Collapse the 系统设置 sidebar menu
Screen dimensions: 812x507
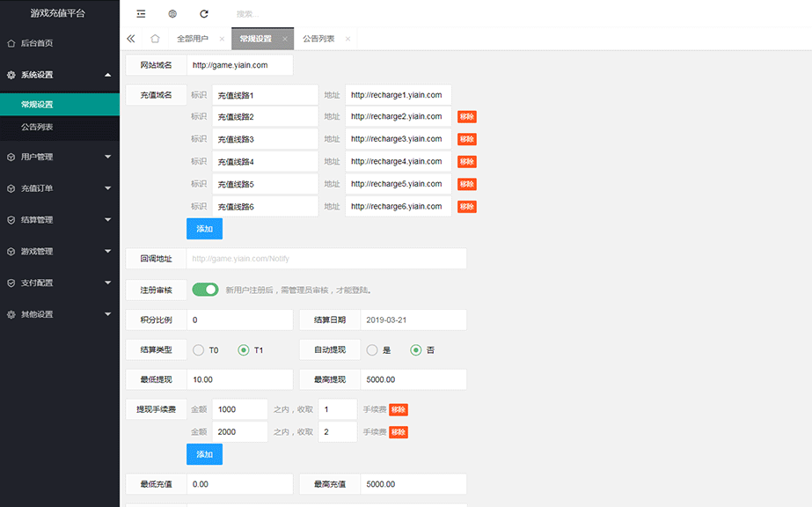pyautogui.click(x=58, y=75)
